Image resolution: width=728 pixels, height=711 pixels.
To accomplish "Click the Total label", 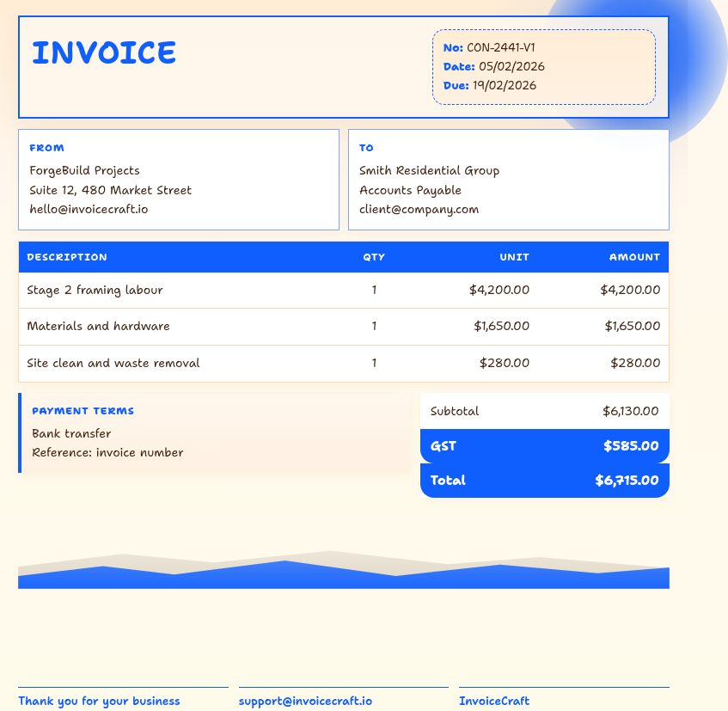I will point(448,481).
